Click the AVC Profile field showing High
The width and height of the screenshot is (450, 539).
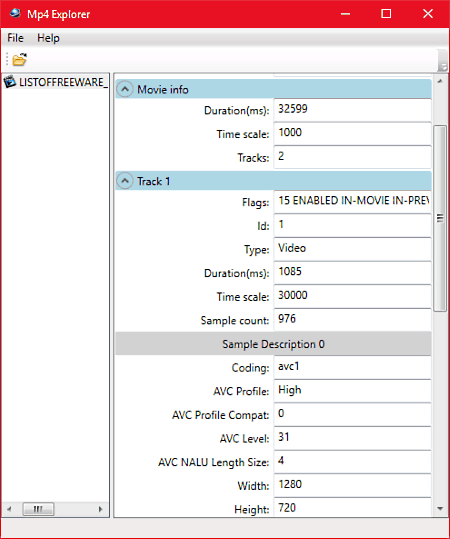click(x=352, y=390)
